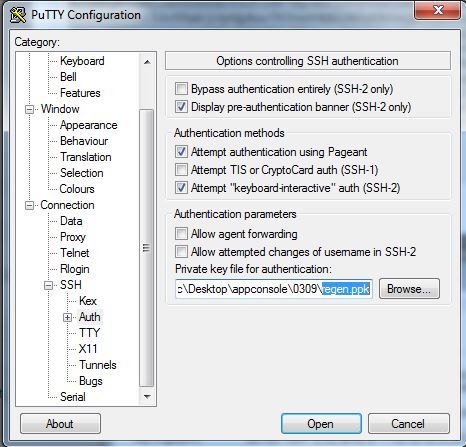Enable Allow agent forwarding
The width and height of the screenshot is (466, 447).
(181, 234)
